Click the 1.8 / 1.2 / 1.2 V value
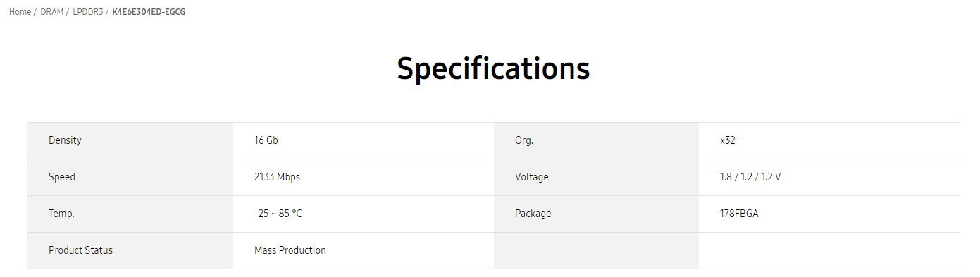 click(x=750, y=177)
